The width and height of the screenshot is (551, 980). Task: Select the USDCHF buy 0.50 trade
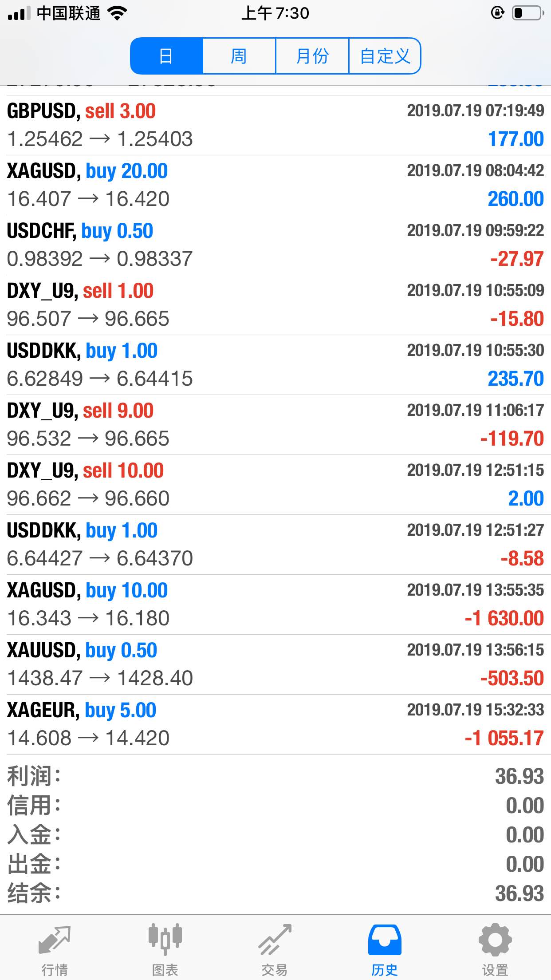(x=275, y=245)
